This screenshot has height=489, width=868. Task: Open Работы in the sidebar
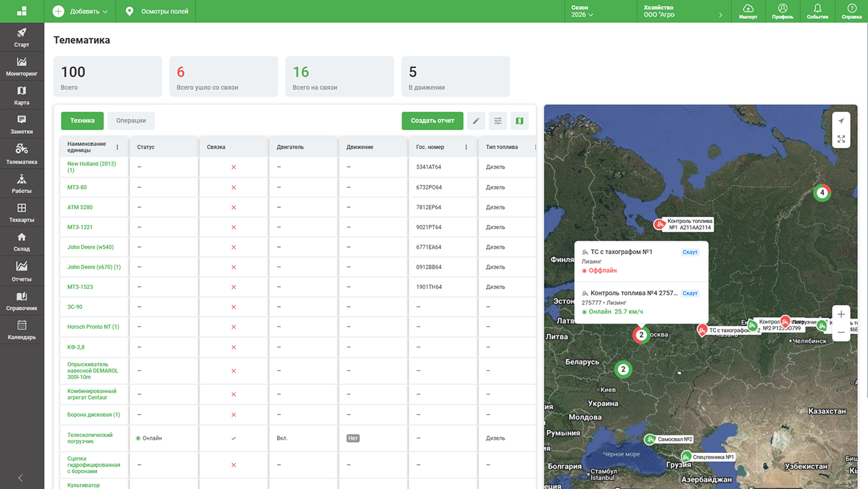[22, 184]
